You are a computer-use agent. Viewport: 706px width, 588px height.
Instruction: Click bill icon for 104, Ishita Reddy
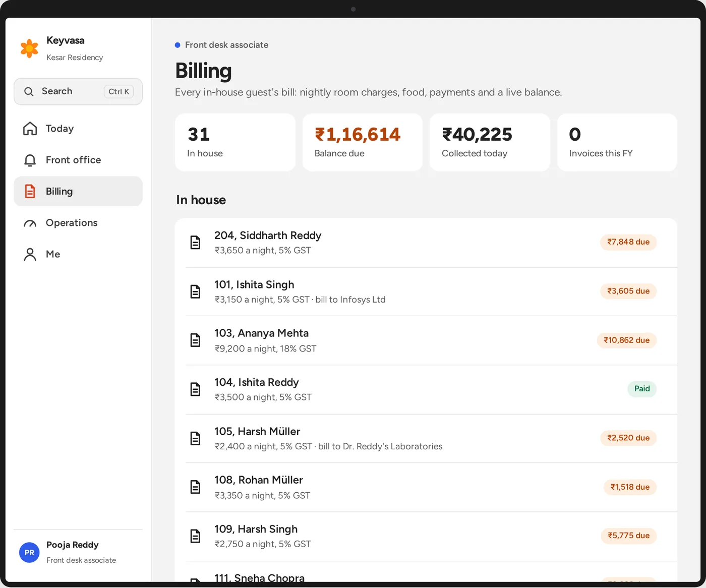(x=195, y=389)
